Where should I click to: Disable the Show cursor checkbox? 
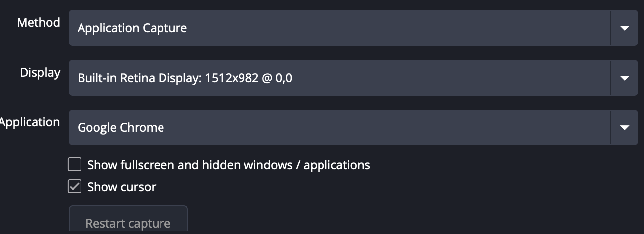[75, 187]
